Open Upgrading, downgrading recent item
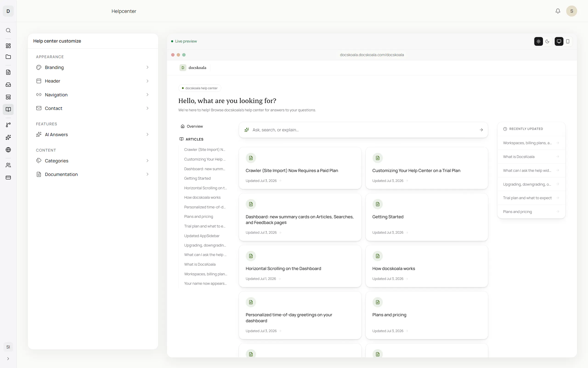Image resolution: width=588 pixels, height=368 pixels. (x=531, y=184)
